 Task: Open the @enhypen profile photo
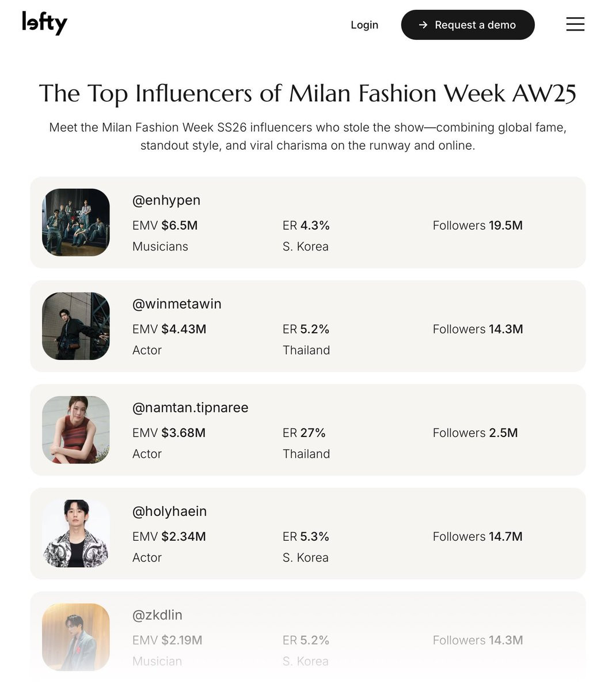click(x=76, y=222)
